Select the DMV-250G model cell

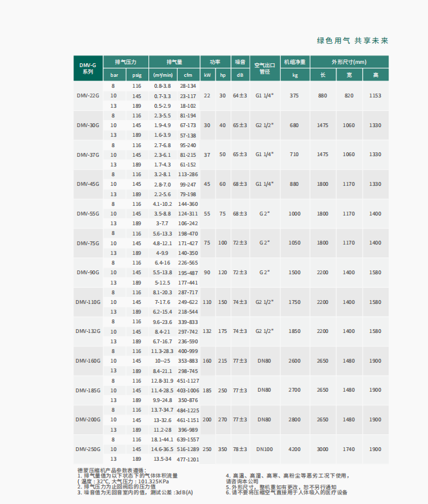pyautogui.click(x=88, y=449)
